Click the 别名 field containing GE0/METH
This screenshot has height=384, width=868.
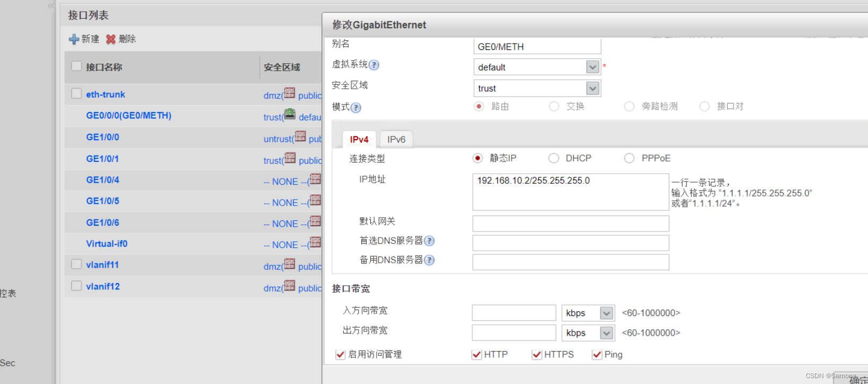pos(537,46)
